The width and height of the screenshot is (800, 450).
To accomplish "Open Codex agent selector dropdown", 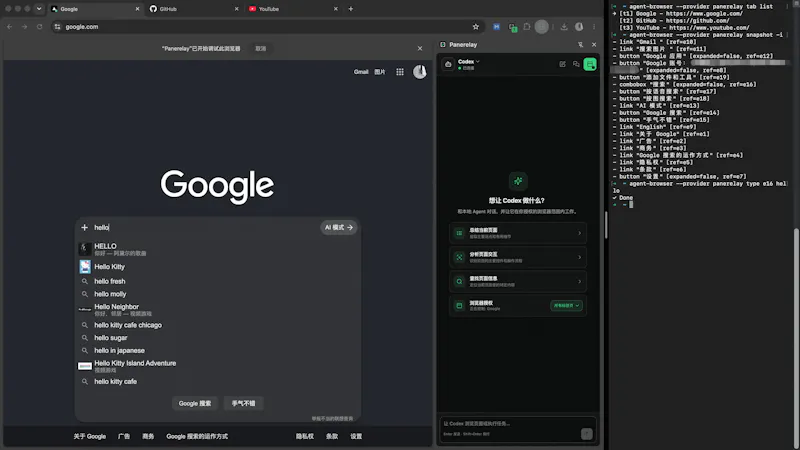I will [x=469, y=62].
